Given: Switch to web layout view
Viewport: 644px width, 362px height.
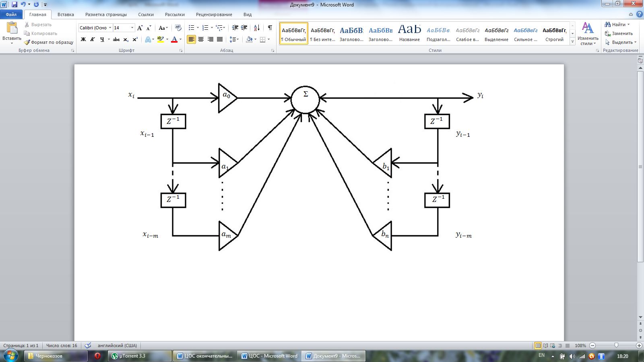Looking at the screenshot, I should [x=553, y=346].
